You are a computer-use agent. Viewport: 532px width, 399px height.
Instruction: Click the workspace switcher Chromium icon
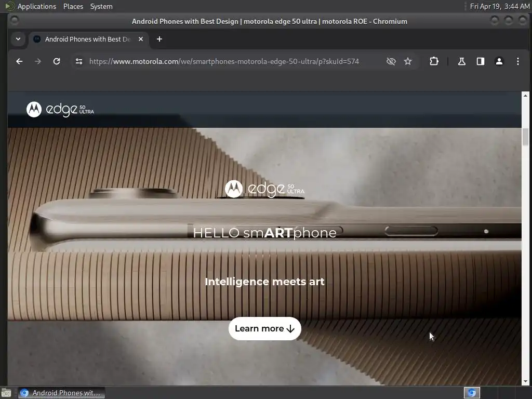coord(472,393)
